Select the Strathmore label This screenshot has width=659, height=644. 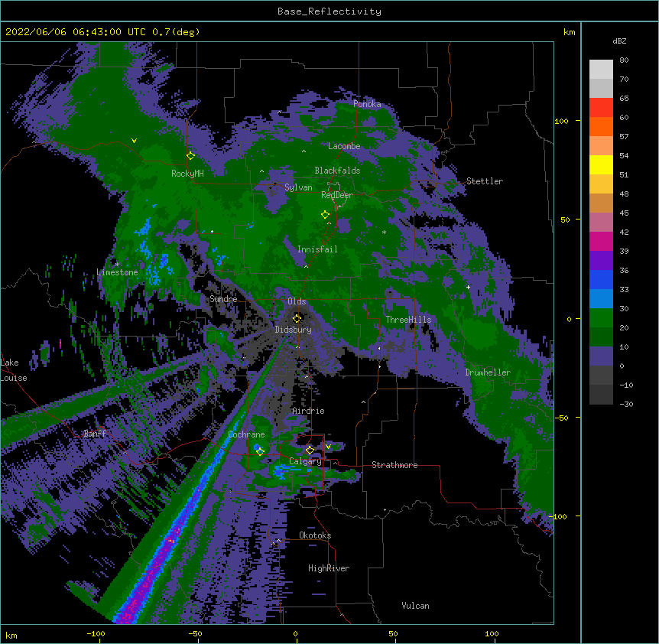click(x=394, y=465)
